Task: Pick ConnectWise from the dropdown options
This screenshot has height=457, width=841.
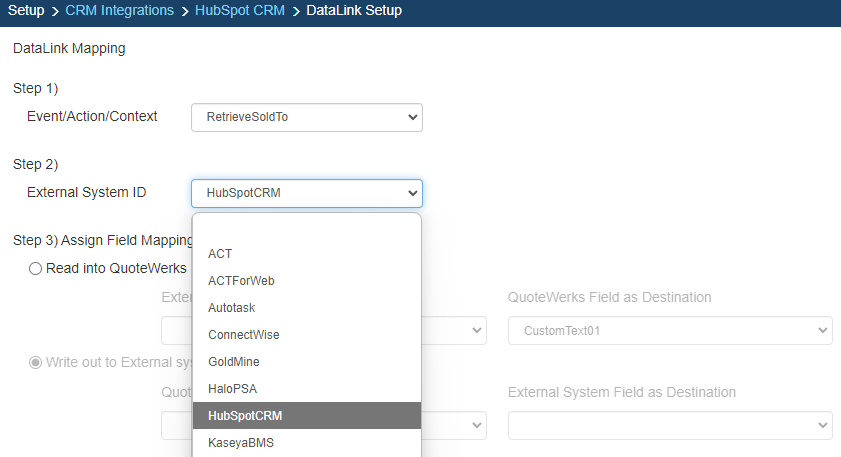Action: tap(244, 335)
